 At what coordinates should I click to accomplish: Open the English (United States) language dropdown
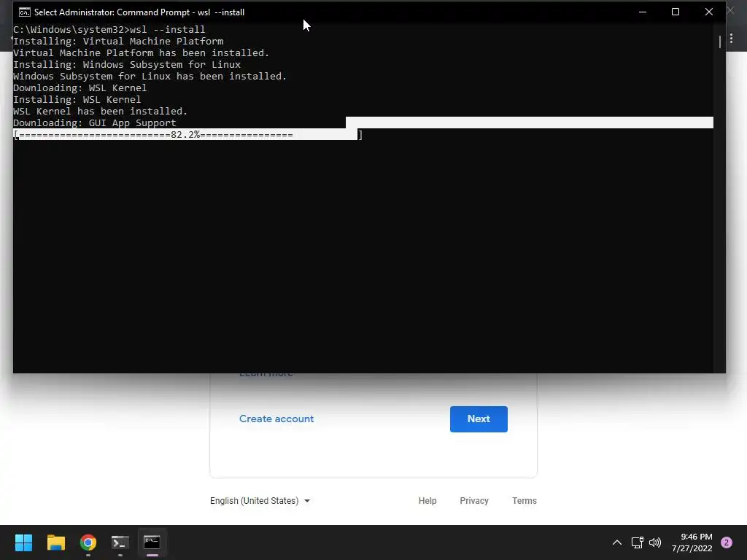(x=260, y=500)
